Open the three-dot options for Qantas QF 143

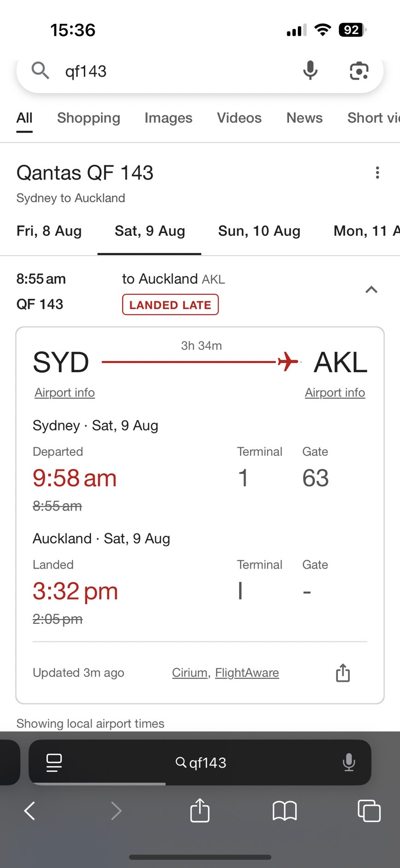point(377,173)
